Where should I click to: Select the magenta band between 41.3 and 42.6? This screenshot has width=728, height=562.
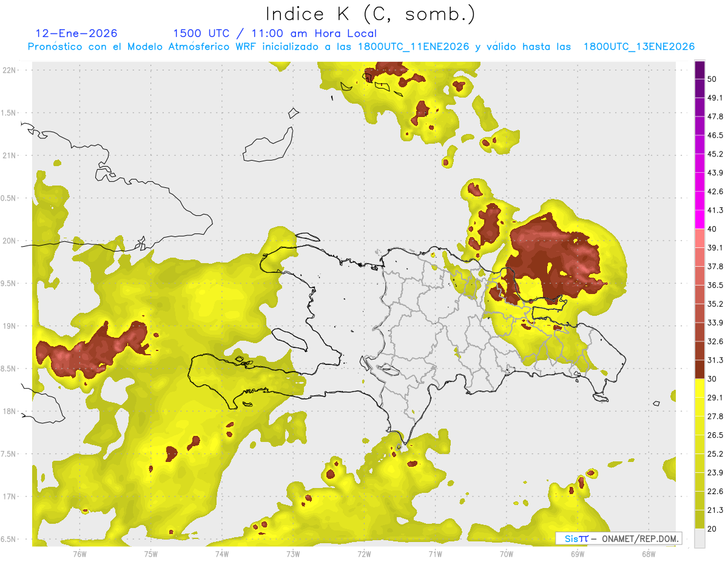699,201
